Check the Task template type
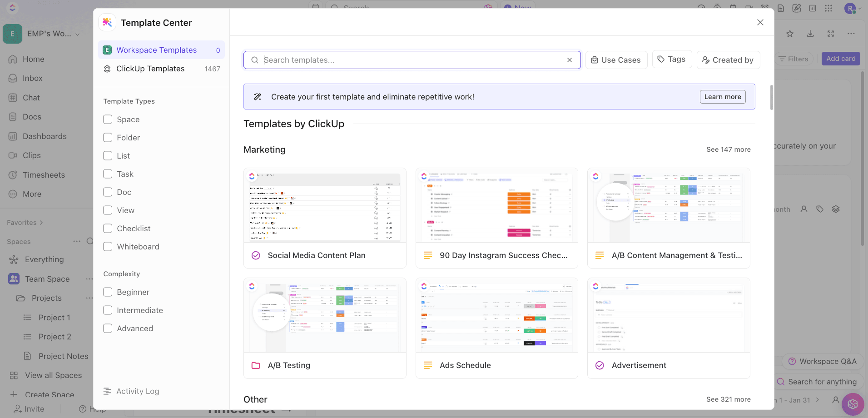868x418 pixels. (x=108, y=174)
